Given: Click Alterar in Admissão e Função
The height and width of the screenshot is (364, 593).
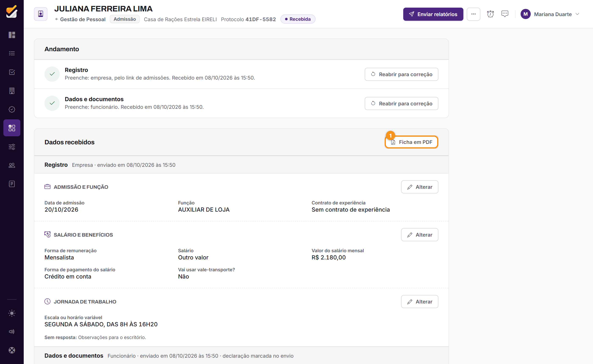Looking at the screenshot, I should coord(420,187).
